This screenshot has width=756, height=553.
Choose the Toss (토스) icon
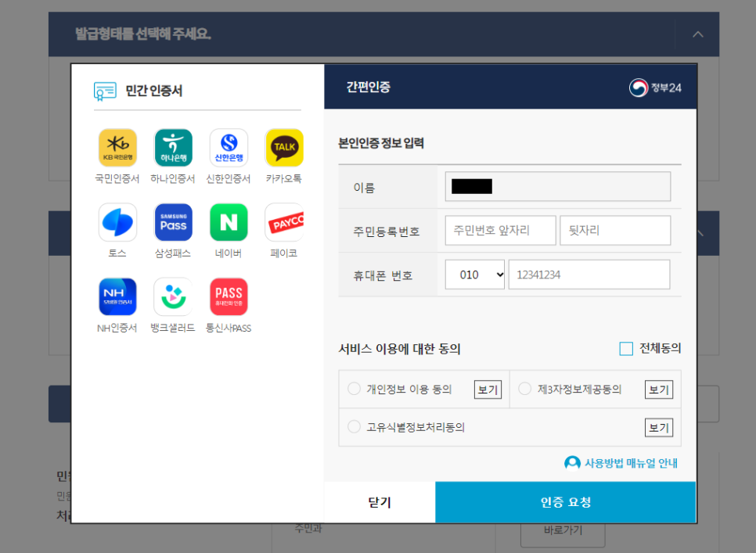pos(117,222)
